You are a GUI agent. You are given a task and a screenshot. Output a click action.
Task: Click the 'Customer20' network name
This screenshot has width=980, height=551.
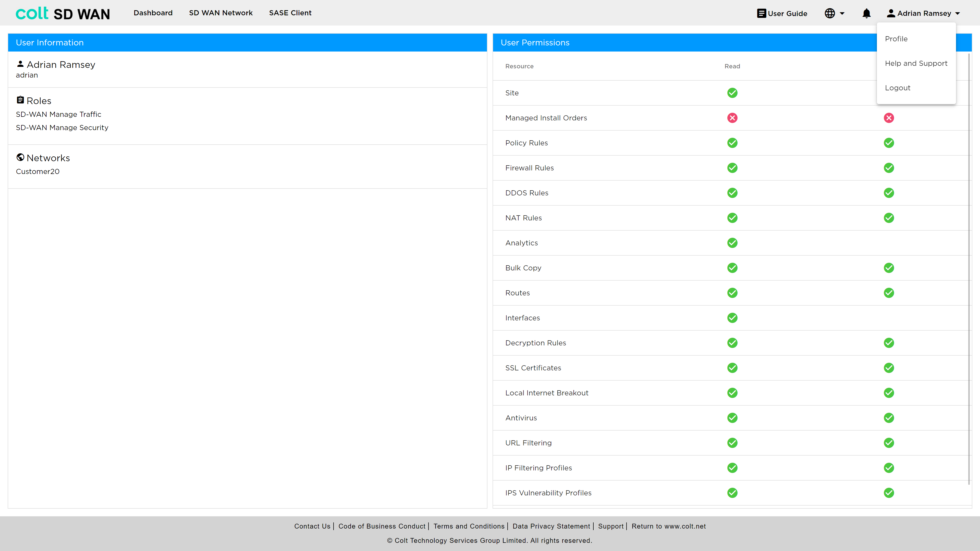(38, 171)
